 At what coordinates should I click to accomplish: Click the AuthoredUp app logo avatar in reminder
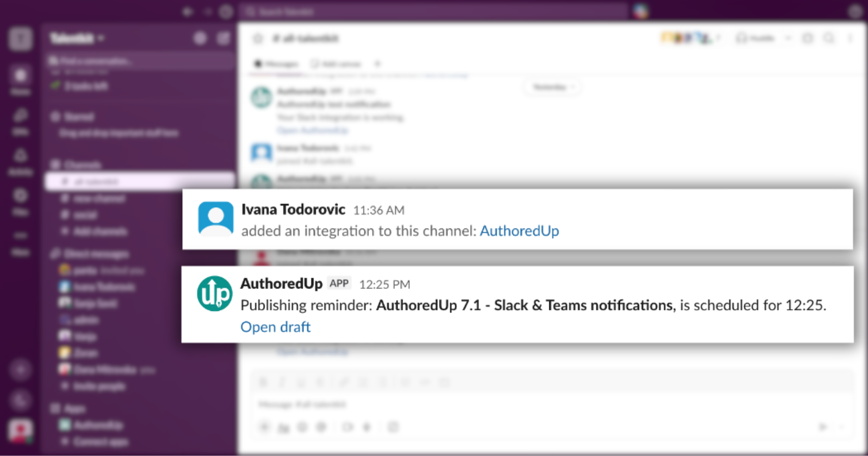tap(215, 294)
